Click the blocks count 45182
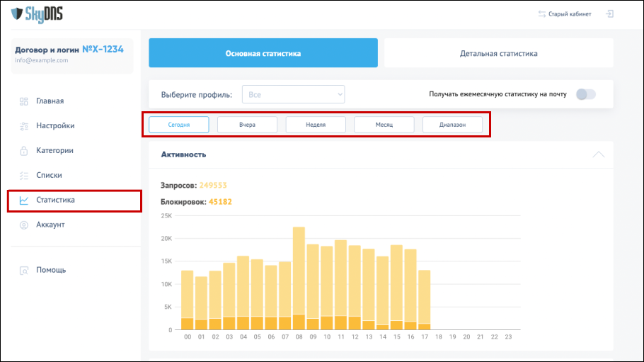644x362 pixels. click(220, 202)
